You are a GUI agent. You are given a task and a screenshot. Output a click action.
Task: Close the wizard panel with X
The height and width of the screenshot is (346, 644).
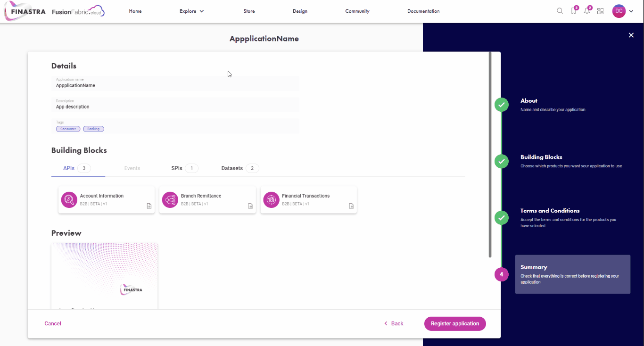[631, 35]
